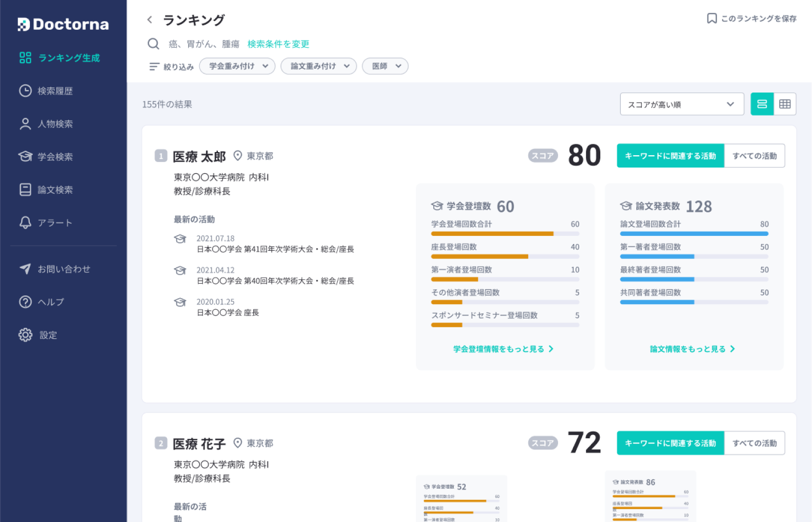
Task: Click activity icon for 2021.07.18 entry
Action: pos(180,239)
